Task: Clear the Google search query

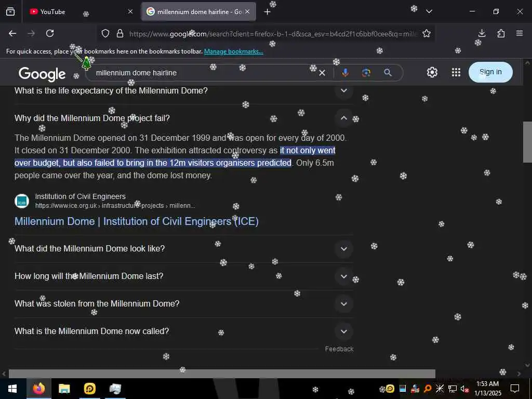Action: coord(322,73)
